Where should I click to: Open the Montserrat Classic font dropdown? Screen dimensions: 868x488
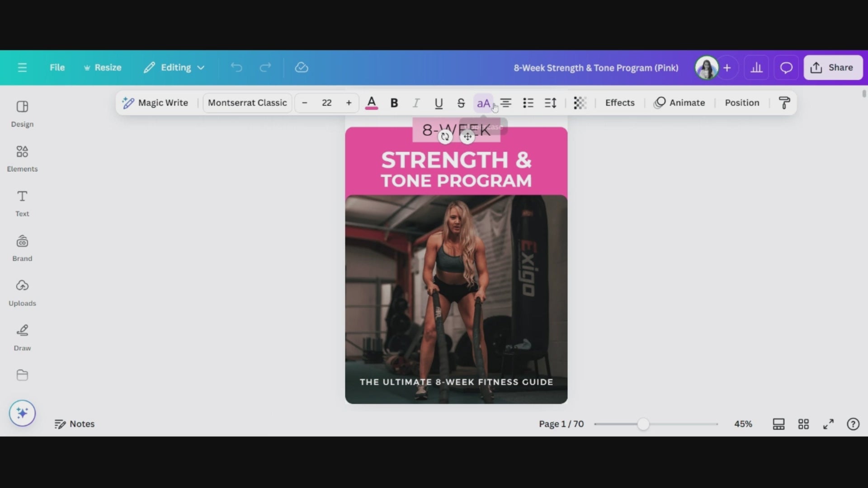point(247,103)
